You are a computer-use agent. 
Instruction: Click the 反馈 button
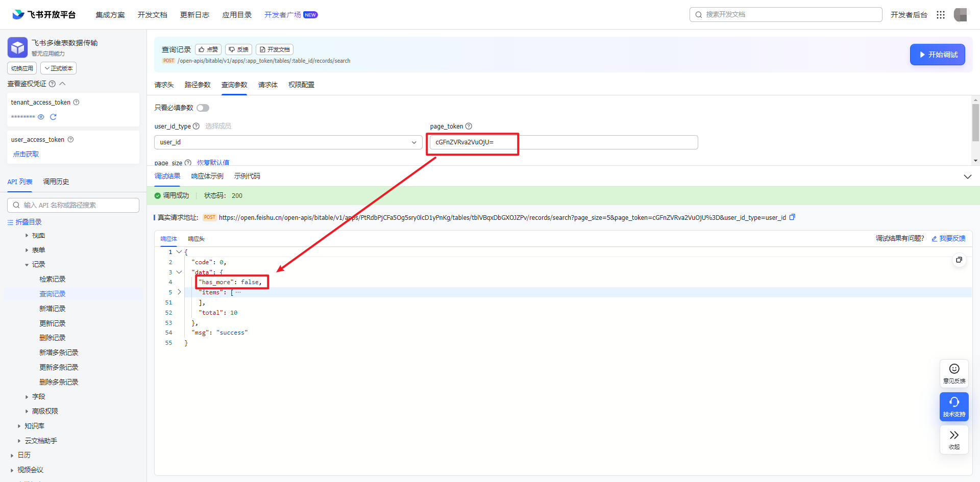(x=238, y=49)
